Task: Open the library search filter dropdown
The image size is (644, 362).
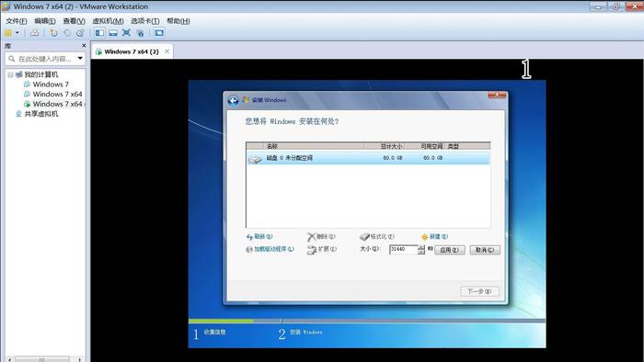Action: 80,59
